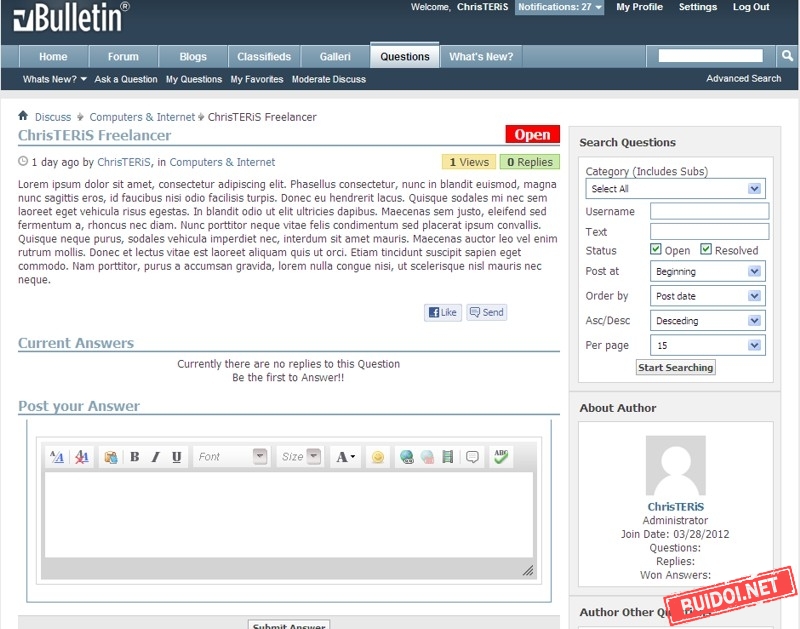Open the text color picker in editor
The height and width of the screenshot is (629, 800).
tap(346, 457)
